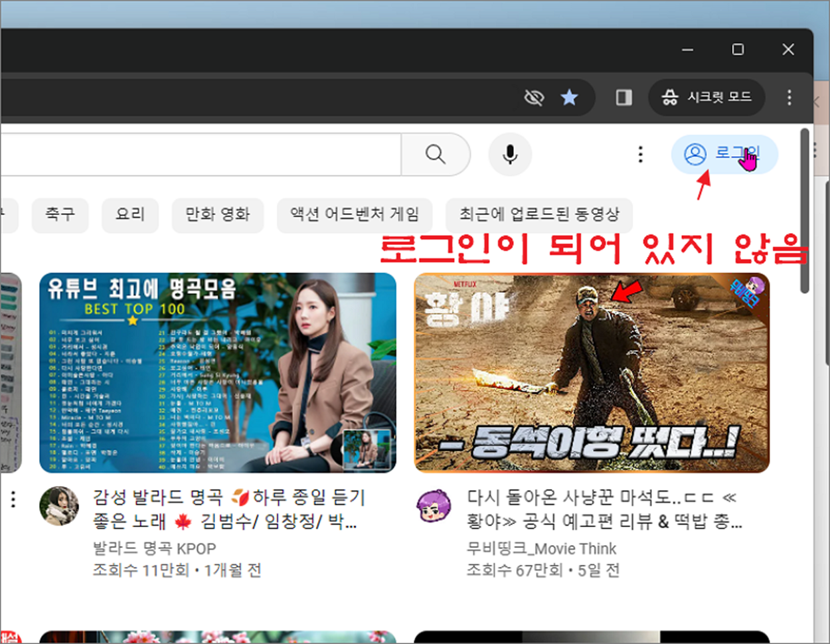This screenshot has width=830, height=644.
Task: Click the 로그인 sign-in button
Action: click(x=724, y=154)
